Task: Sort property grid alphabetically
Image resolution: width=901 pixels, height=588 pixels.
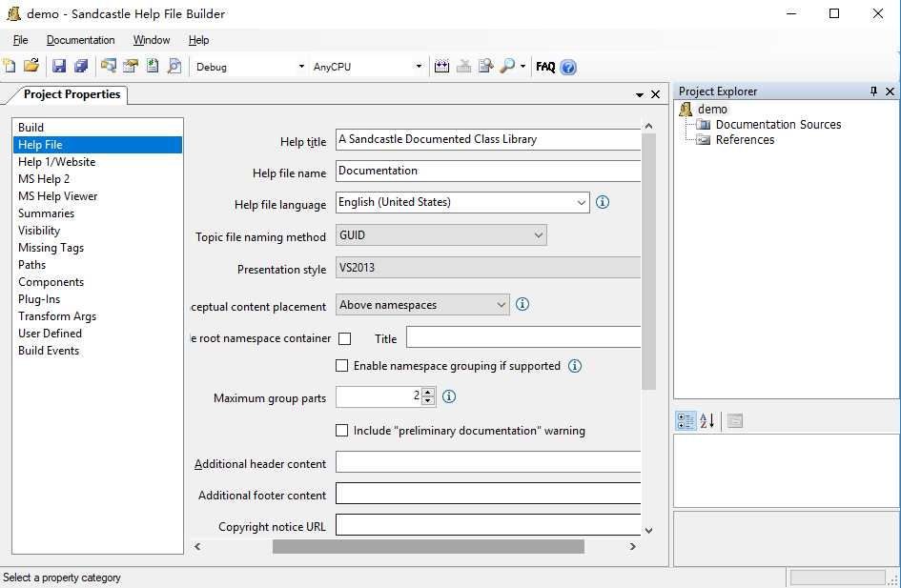Action: coord(707,421)
